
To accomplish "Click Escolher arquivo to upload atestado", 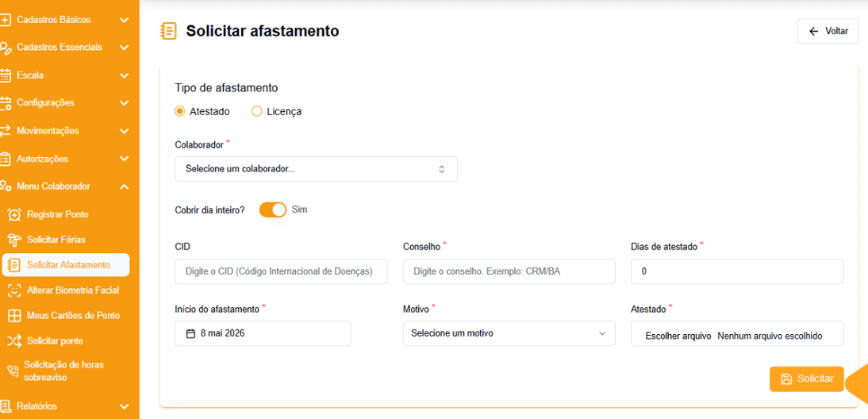I will pos(678,336).
